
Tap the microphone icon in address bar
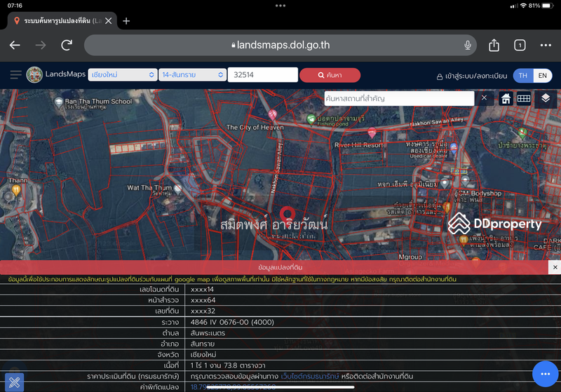point(467,45)
